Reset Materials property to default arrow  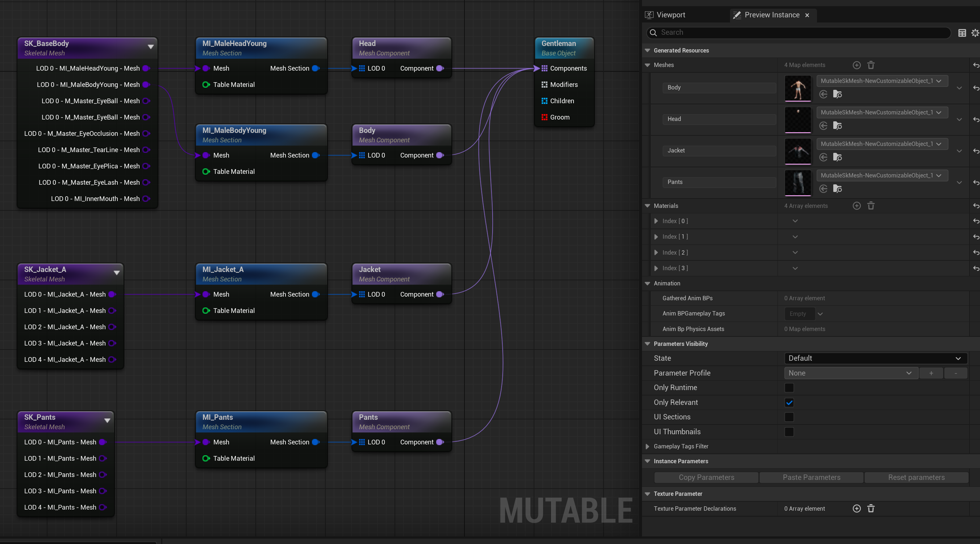click(x=976, y=206)
